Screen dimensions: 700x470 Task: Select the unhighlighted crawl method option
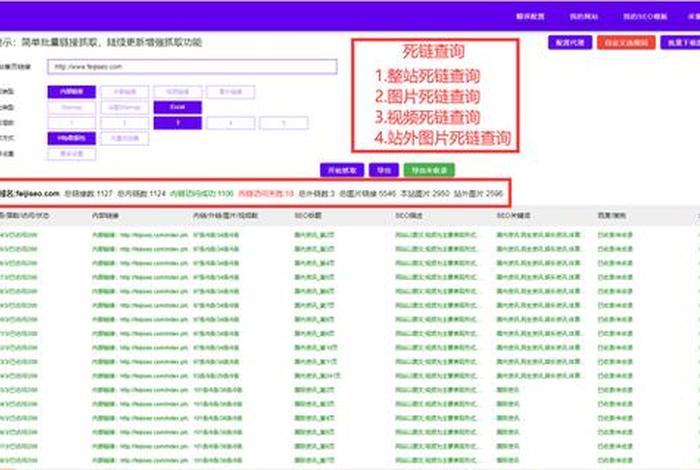click(125, 138)
